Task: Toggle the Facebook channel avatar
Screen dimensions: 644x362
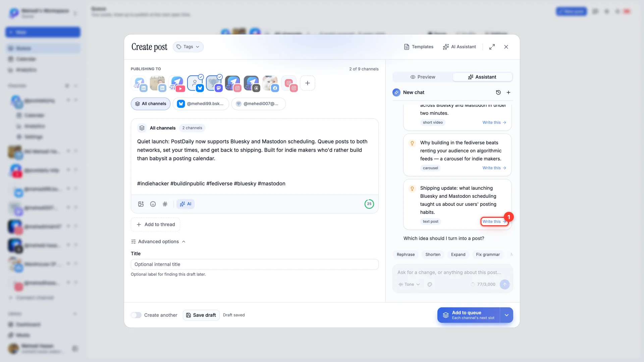Action: point(271,83)
